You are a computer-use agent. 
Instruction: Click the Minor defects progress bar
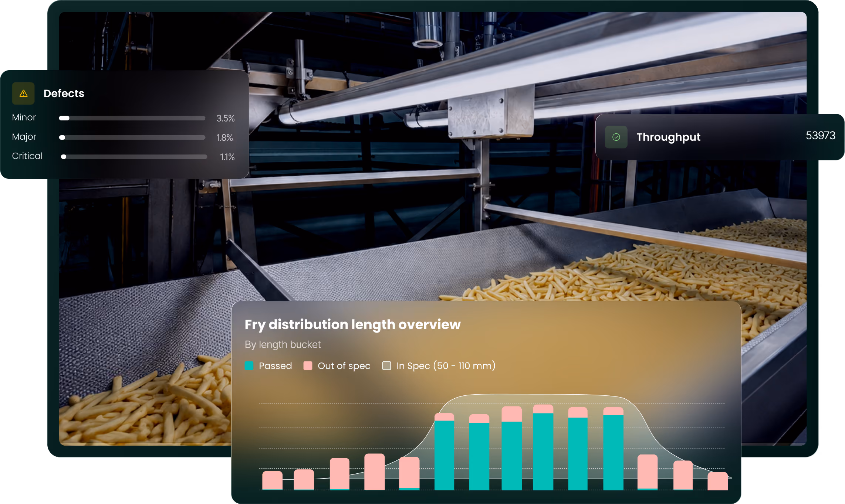[x=132, y=118]
